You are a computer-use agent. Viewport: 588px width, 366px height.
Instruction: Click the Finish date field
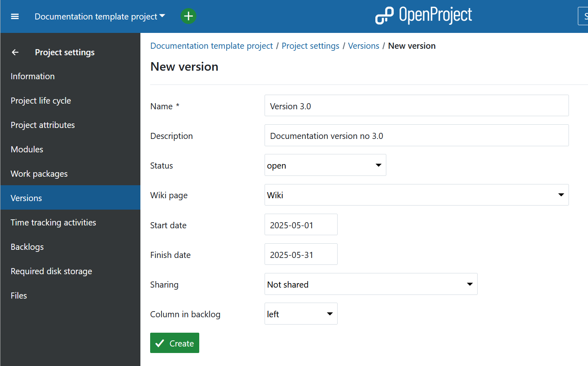coord(301,254)
